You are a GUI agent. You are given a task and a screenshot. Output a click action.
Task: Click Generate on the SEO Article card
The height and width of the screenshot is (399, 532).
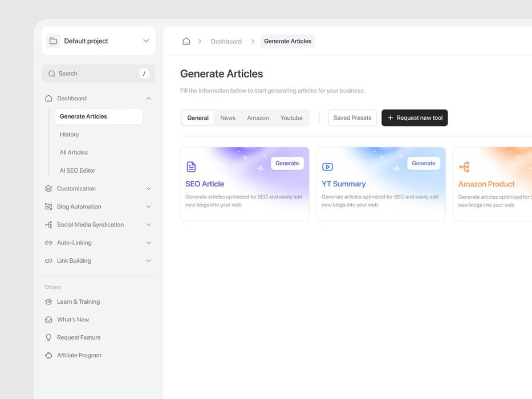click(x=287, y=163)
